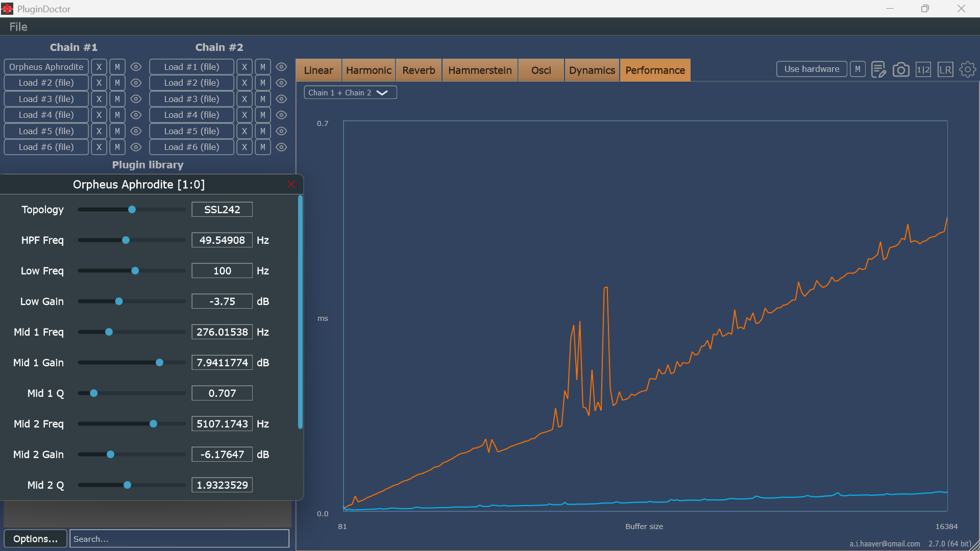The width and height of the screenshot is (980, 551).
Task: Adjust the Mid 1 Gain slider
Action: 132,363
